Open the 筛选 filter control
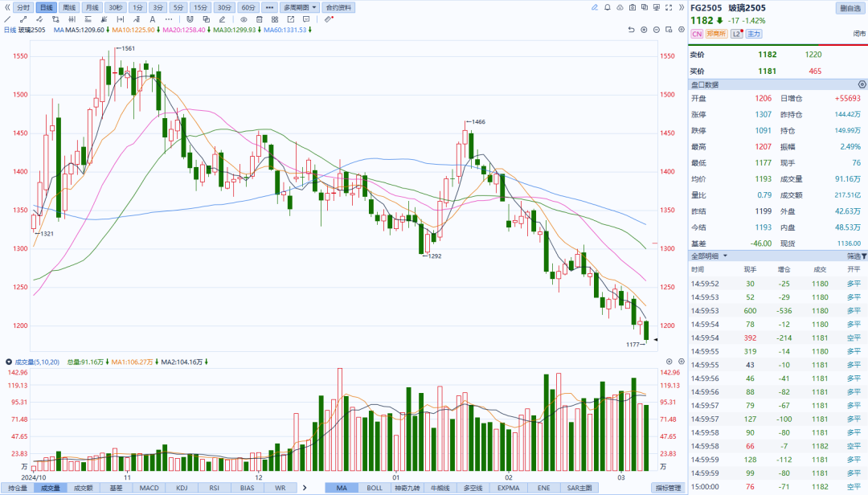 tap(857, 256)
